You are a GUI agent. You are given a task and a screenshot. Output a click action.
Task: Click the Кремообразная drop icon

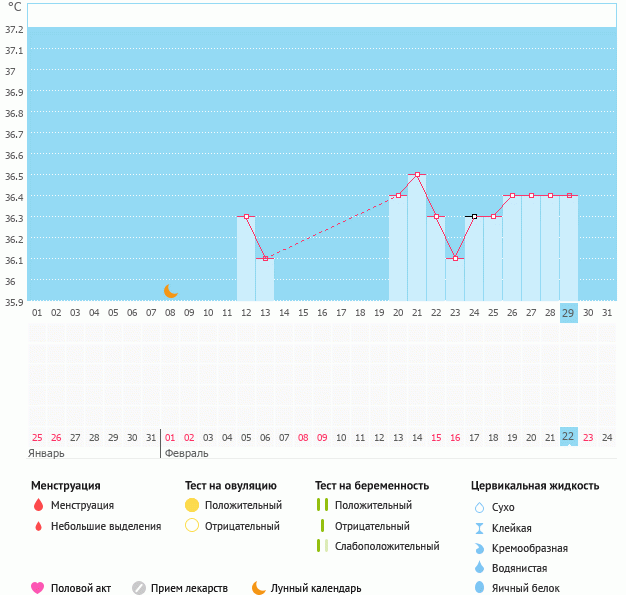click(x=480, y=548)
